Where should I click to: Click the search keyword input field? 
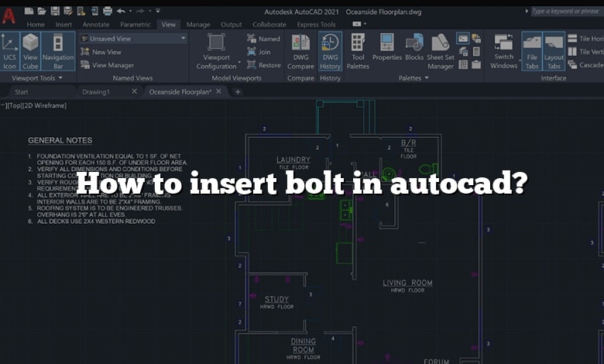click(567, 11)
